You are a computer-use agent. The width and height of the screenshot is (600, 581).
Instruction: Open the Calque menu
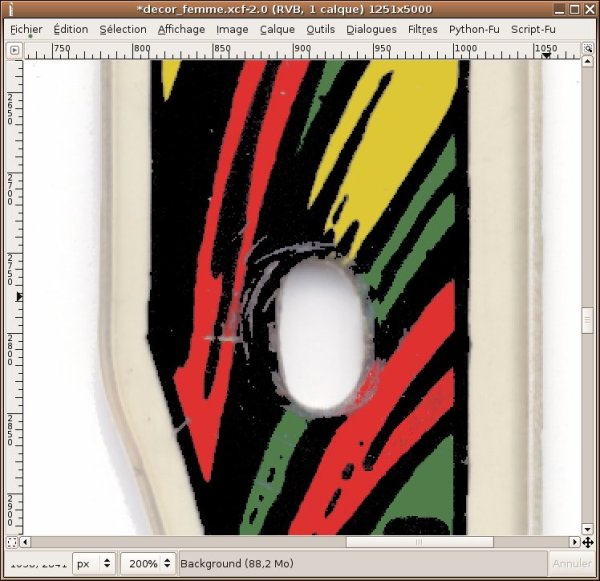277,29
